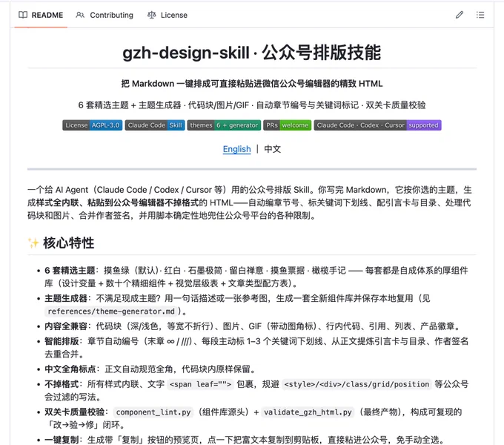Open the README tab
The height and width of the screenshot is (445, 504).
41,15
